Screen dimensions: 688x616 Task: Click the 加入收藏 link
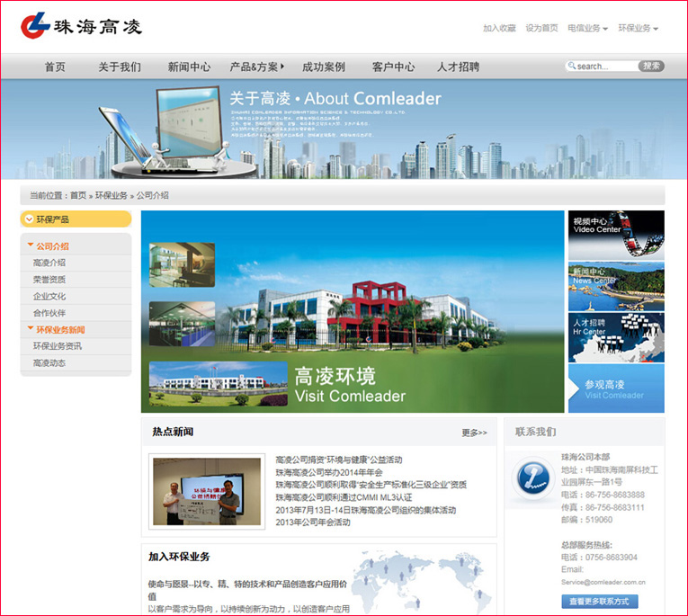pos(499,28)
